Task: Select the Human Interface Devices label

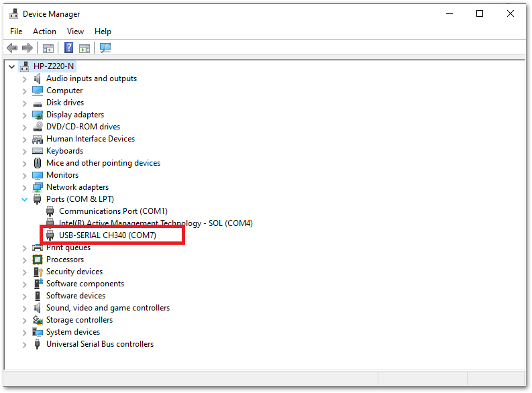Action: pos(91,139)
